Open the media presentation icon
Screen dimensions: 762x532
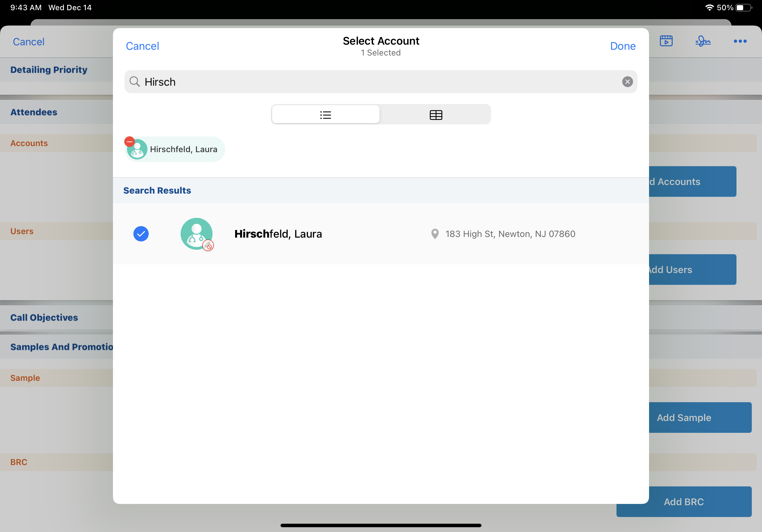[666, 41]
